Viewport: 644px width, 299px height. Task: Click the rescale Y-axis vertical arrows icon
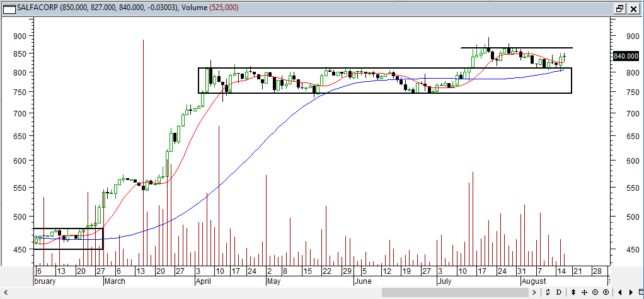click(x=573, y=293)
